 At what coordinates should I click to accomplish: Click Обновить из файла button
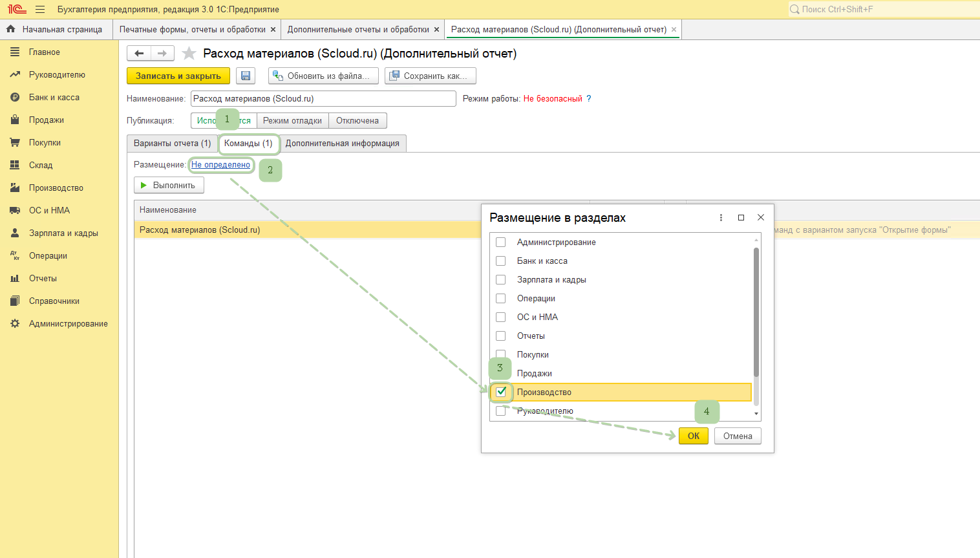tap(323, 76)
